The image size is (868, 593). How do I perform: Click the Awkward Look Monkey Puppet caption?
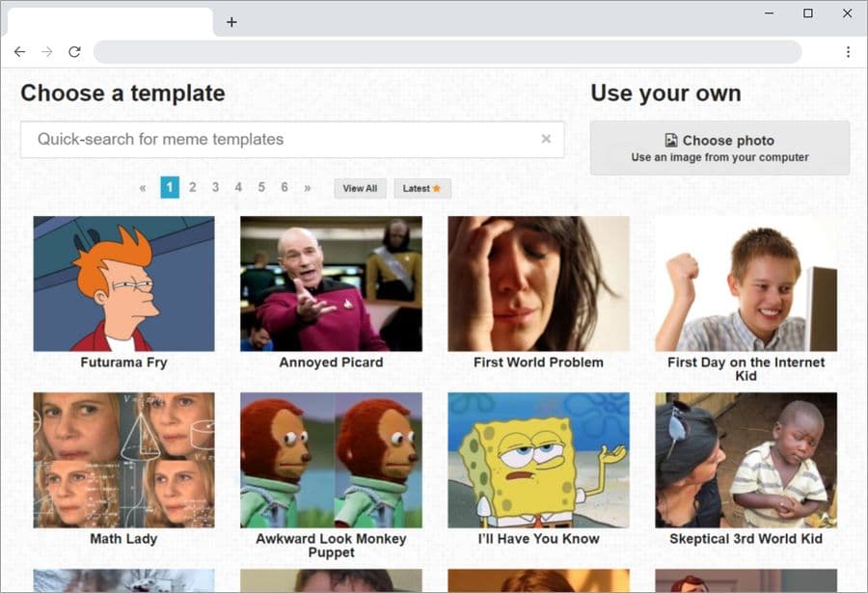pyautogui.click(x=331, y=546)
